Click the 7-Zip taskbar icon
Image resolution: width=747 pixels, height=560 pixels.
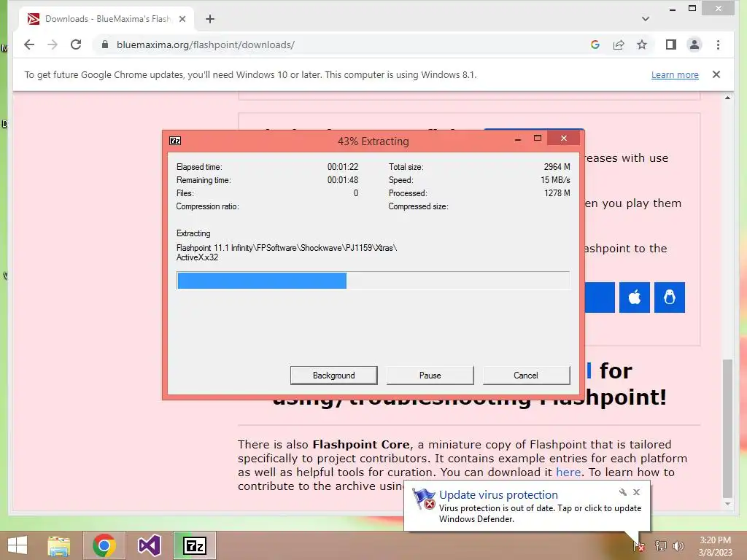click(194, 545)
